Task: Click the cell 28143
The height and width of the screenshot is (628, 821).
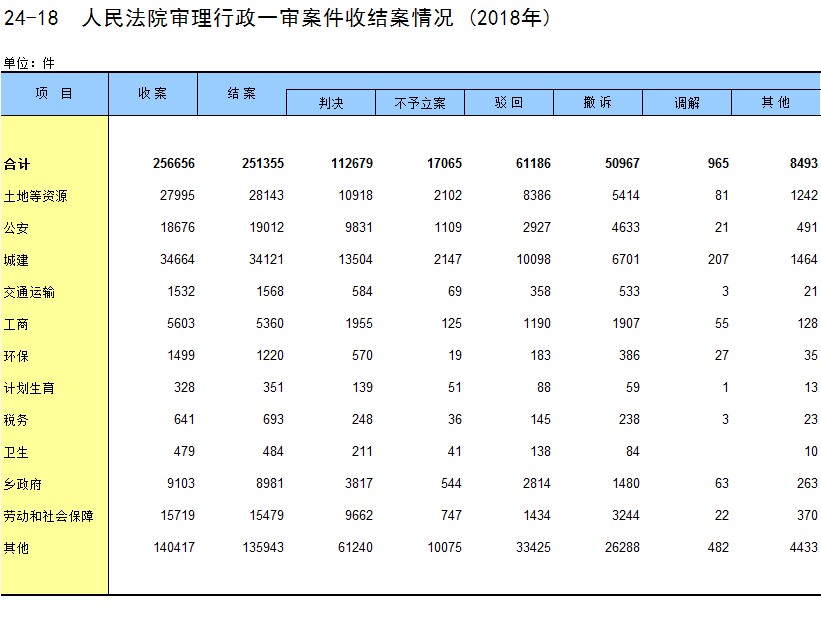Action: pos(267,195)
